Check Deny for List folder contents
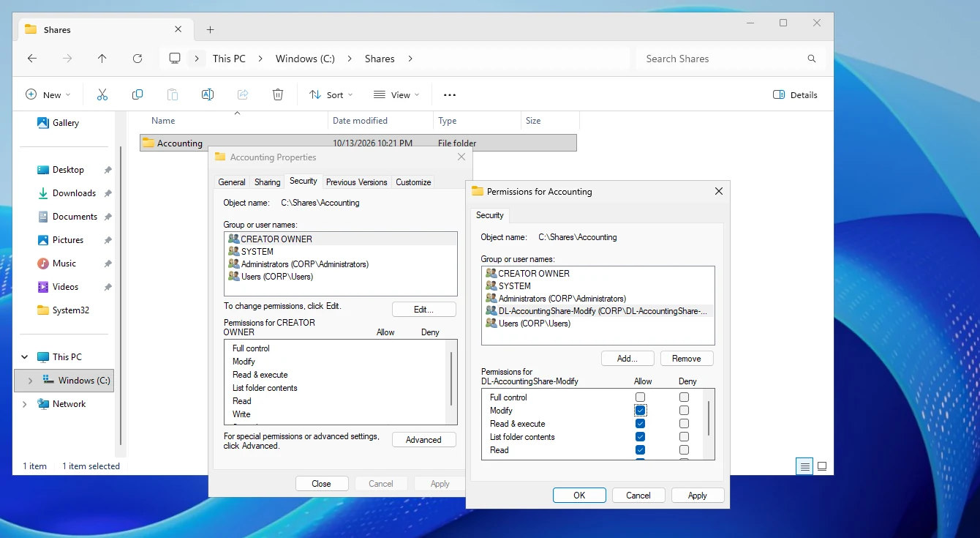980x538 pixels. point(684,437)
